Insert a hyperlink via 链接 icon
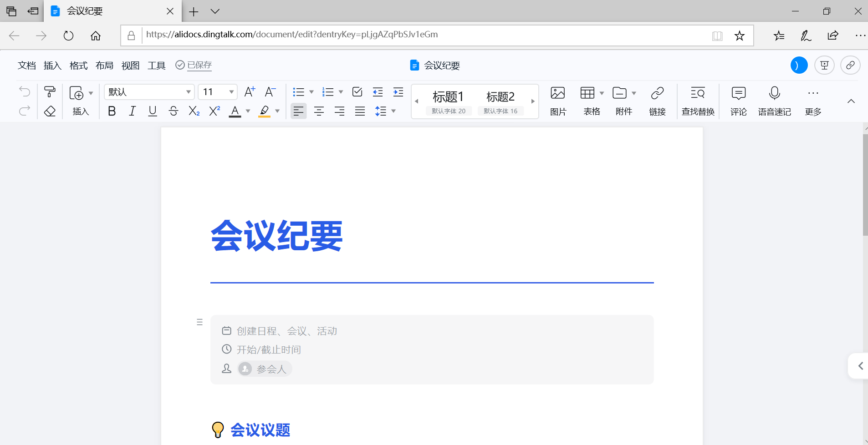Image resolution: width=868 pixels, height=445 pixels. point(657,101)
